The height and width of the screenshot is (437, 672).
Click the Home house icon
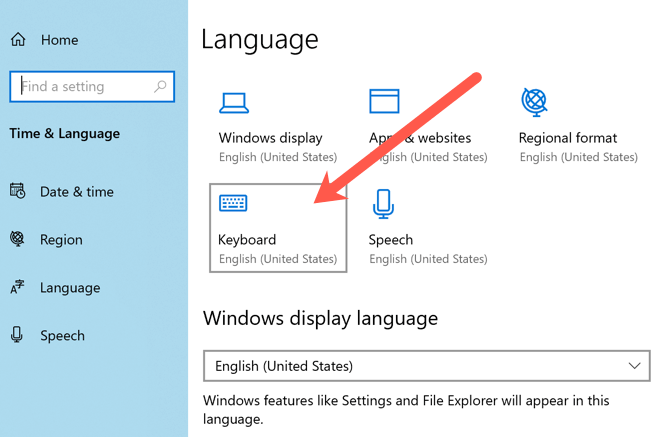pyautogui.click(x=18, y=40)
